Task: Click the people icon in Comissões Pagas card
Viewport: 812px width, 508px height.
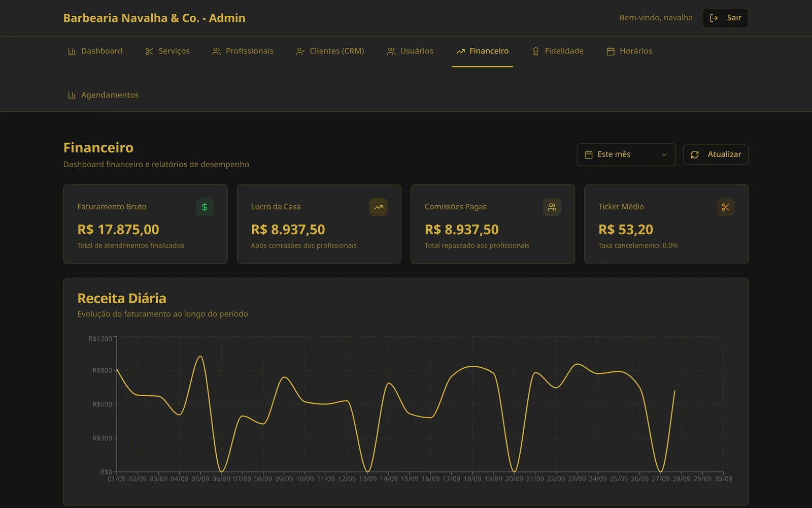Action: click(552, 207)
